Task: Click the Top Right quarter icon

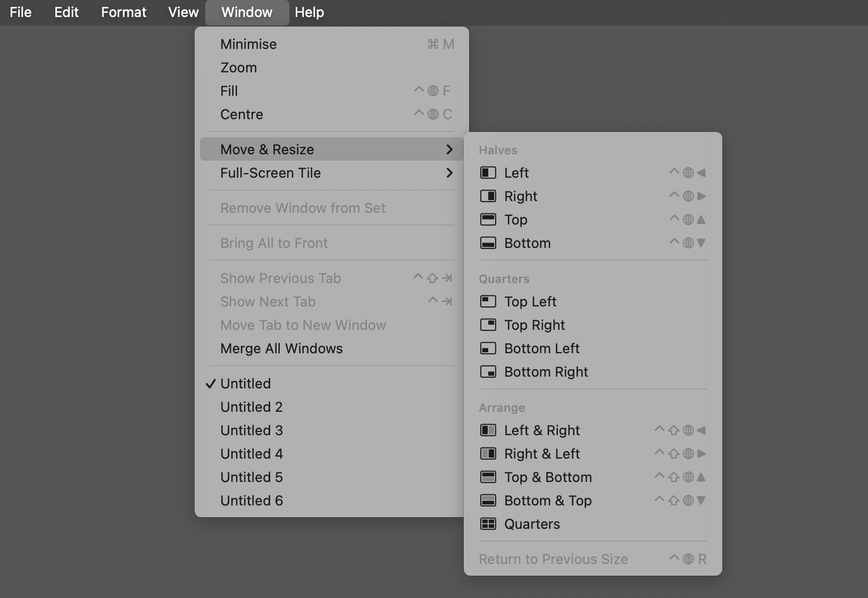Action: click(x=488, y=325)
